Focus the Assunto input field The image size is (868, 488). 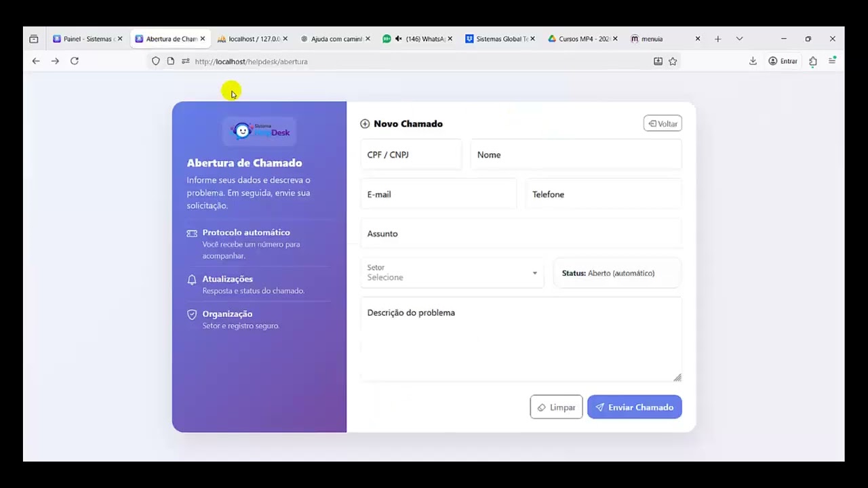[x=521, y=233]
